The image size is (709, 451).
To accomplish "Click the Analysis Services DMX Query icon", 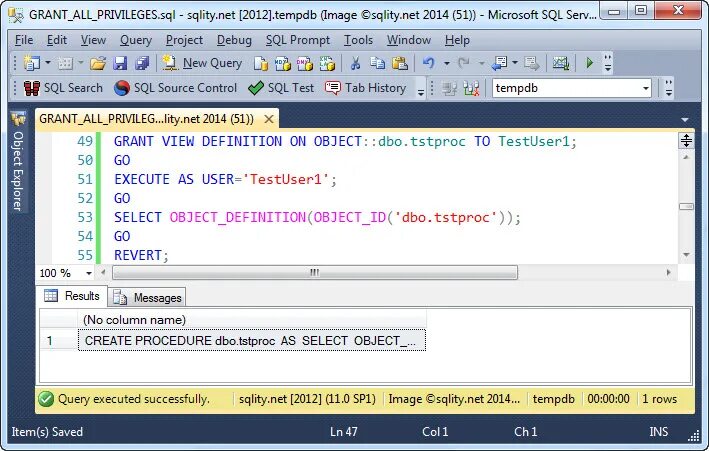I will pyautogui.click(x=305, y=63).
